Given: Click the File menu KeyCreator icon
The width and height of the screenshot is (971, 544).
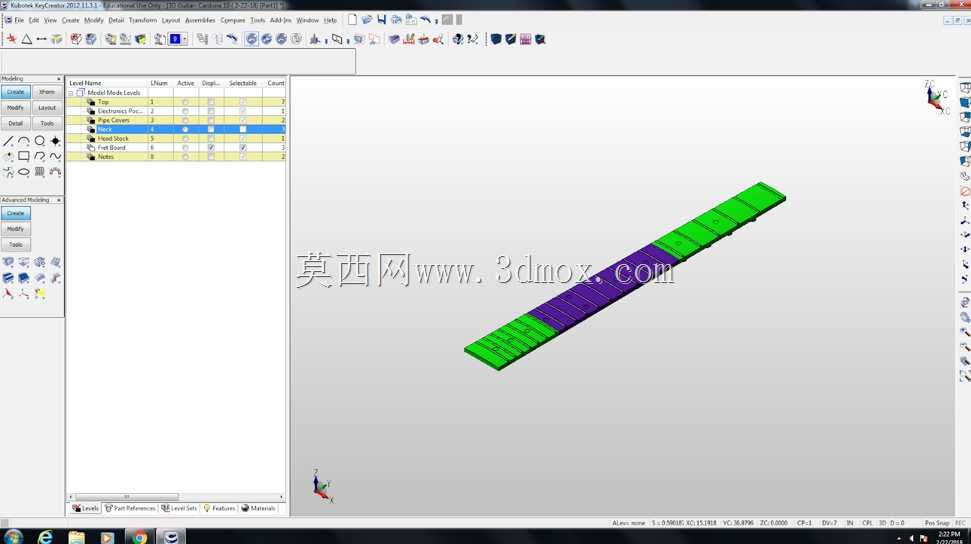Looking at the screenshot, I should (x=8, y=20).
